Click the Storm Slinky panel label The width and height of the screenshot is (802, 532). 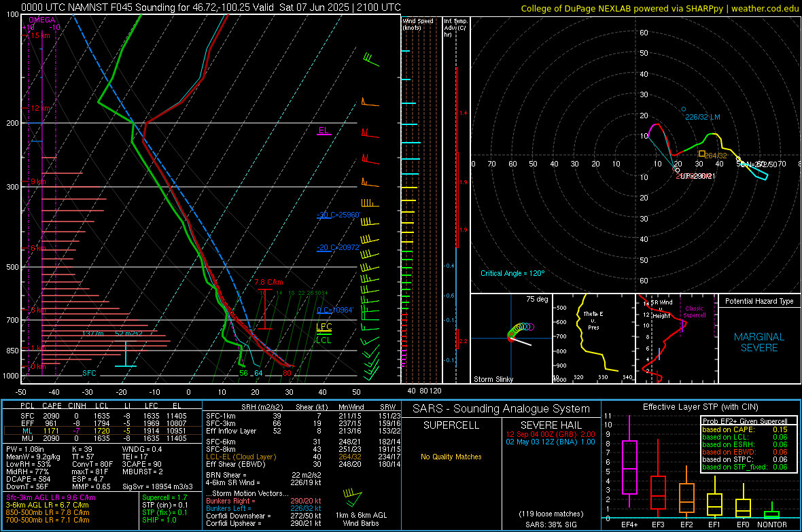tap(493, 379)
